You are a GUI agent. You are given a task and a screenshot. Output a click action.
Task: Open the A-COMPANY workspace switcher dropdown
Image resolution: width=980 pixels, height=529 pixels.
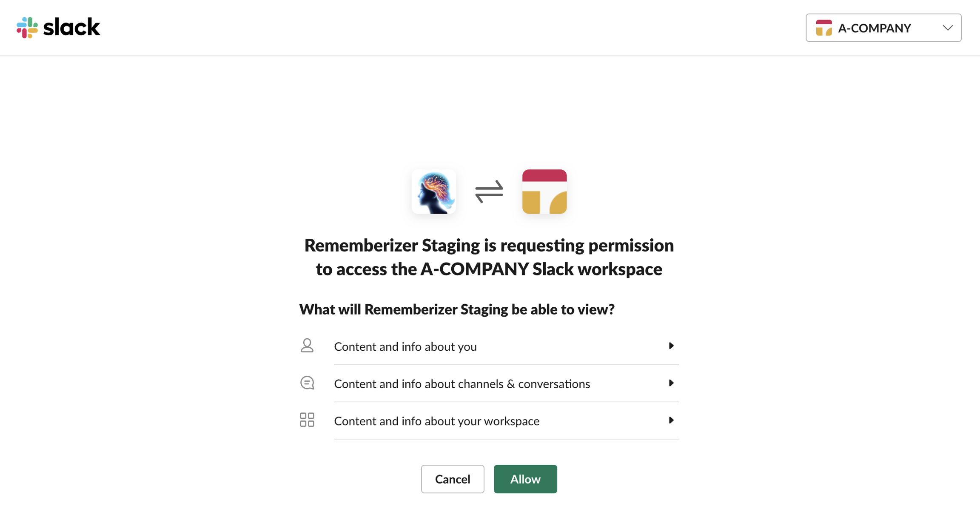point(883,28)
